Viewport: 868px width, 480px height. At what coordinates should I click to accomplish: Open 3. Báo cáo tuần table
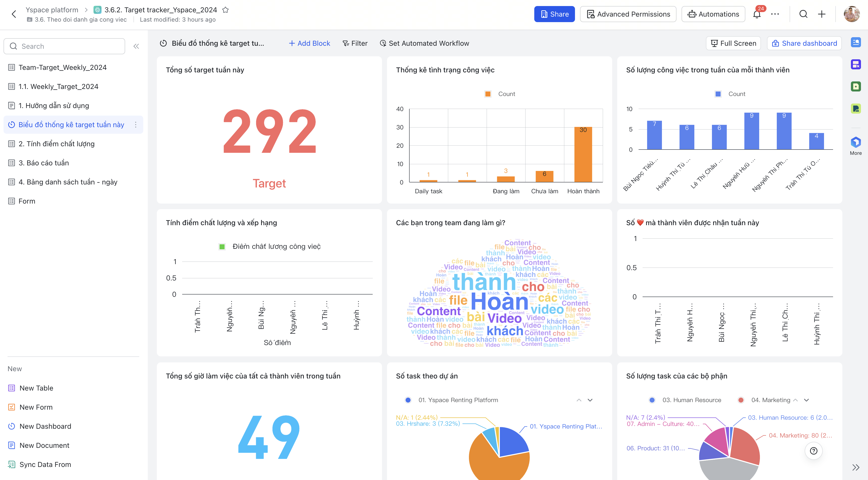coord(73,163)
